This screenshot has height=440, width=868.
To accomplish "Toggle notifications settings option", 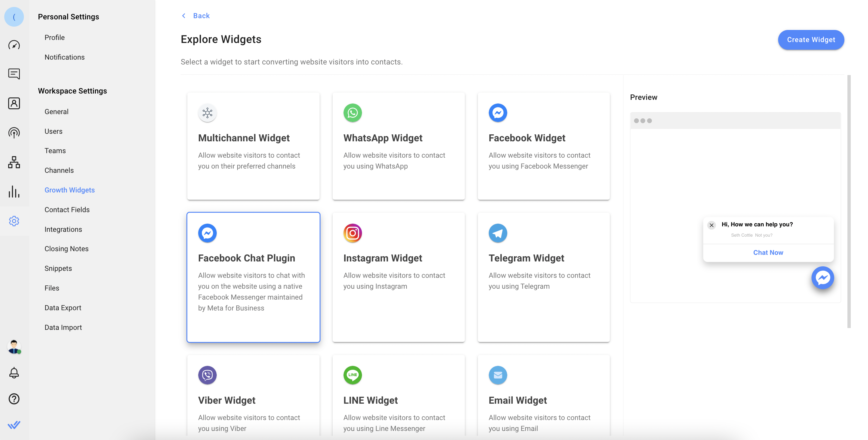I will [x=64, y=57].
